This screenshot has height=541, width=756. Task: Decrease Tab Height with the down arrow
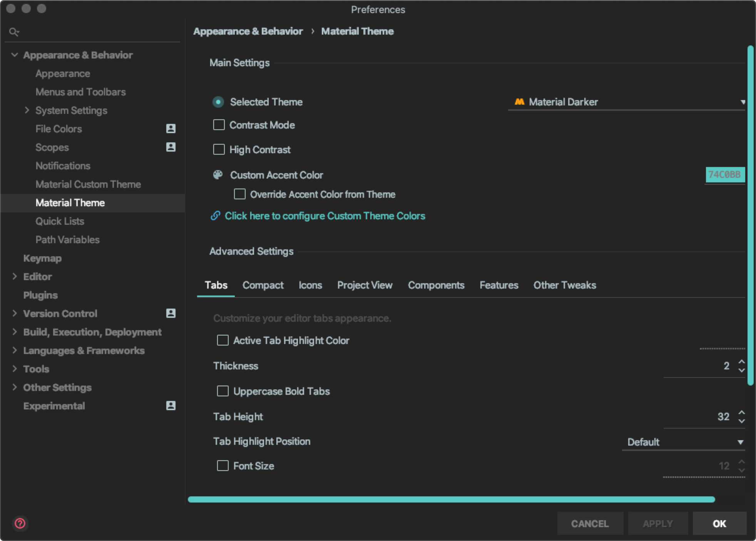click(741, 421)
